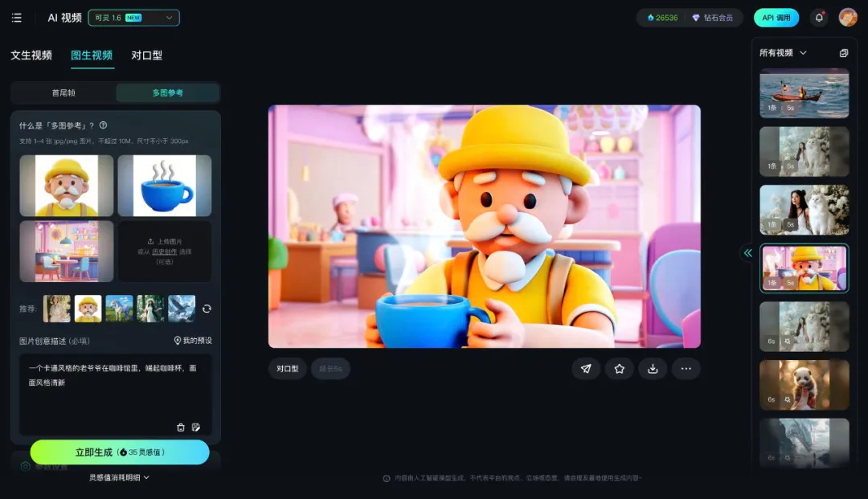This screenshot has height=499, width=868.
Task: Click the multi-select icon beside 所有视频
Action: (x=843, y=53)
